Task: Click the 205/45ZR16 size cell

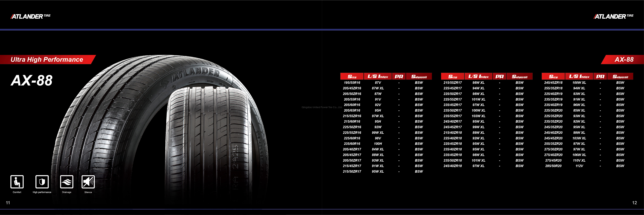Action: (352, 88)
